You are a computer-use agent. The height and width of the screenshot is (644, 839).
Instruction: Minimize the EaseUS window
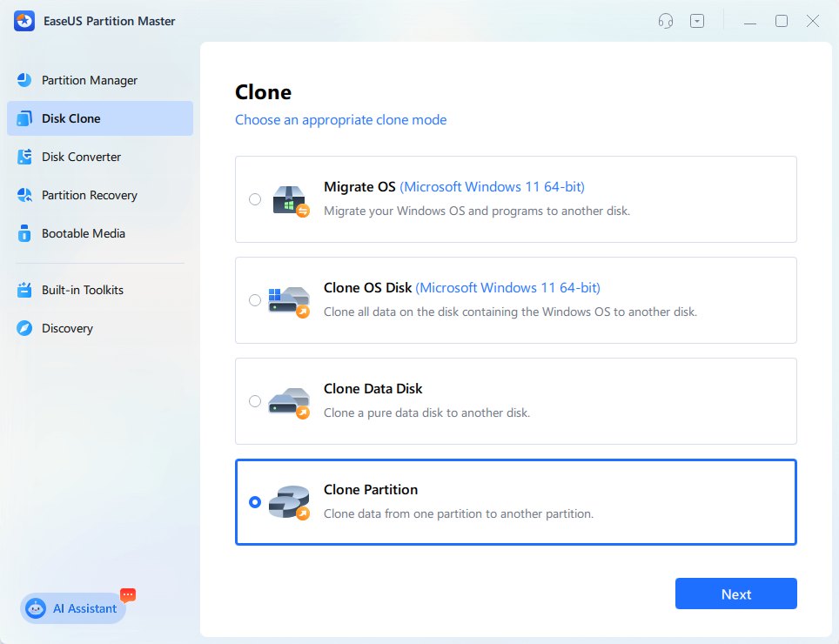[x=750, y=22]
